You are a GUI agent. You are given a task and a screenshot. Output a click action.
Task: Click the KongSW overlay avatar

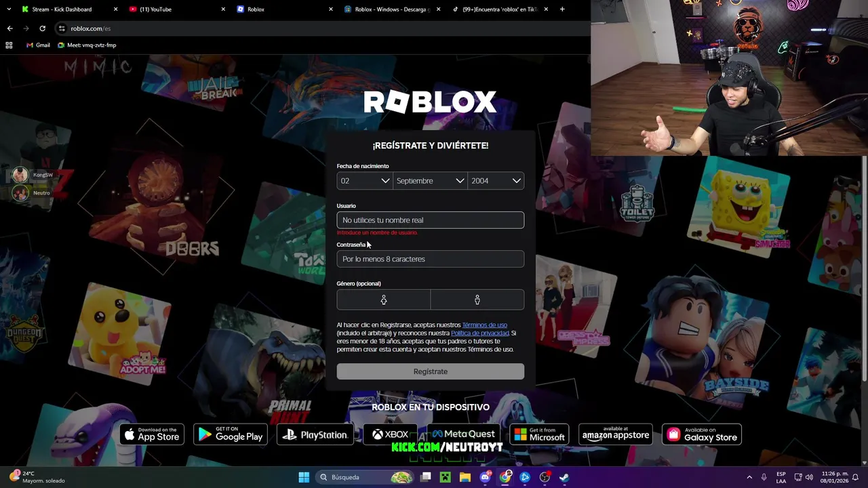click(x=20, y=175)
